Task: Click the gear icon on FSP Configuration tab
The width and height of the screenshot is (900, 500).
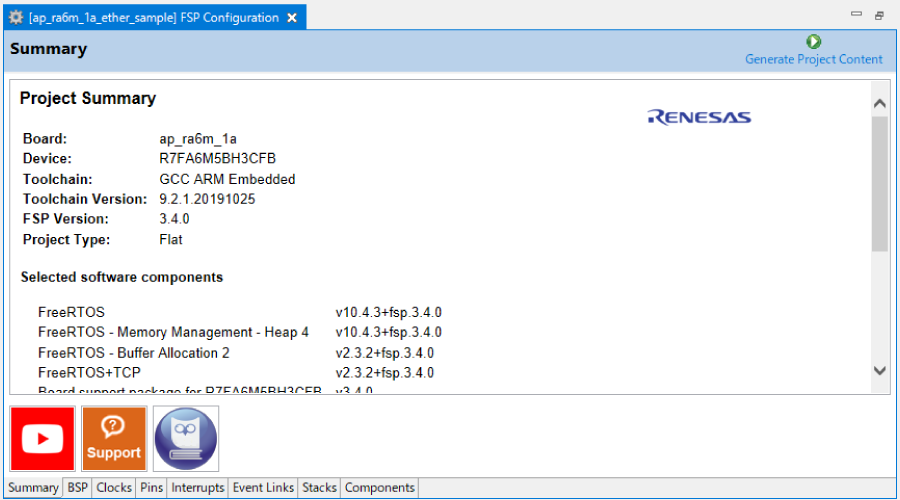Action: point(16,17)
